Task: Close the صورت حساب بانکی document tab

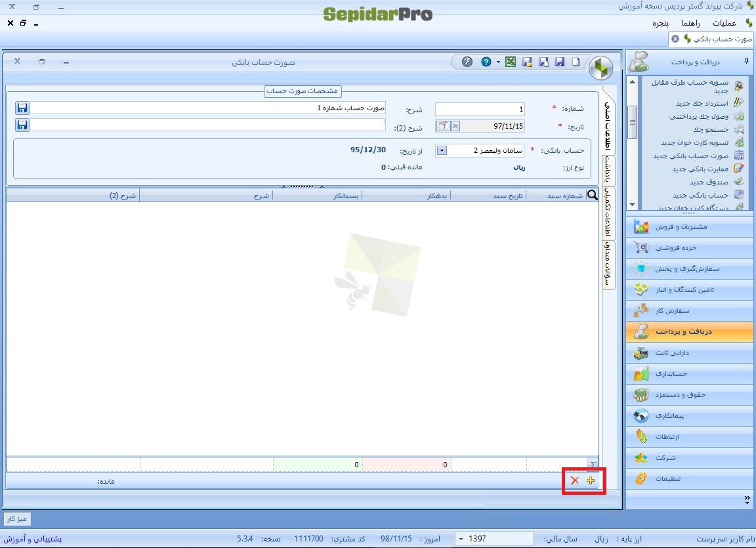Action: point(675,39)
